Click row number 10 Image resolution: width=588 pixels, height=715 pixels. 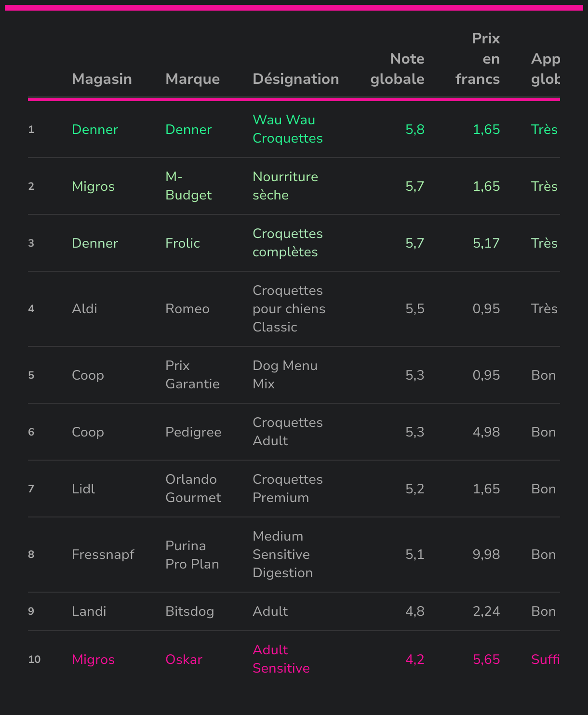pyautogui.click(x=34, y=659)
